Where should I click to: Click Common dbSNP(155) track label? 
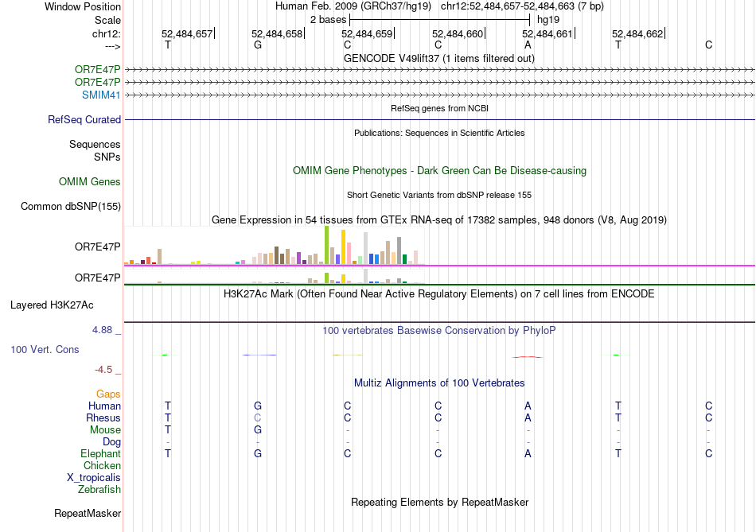click(71, 206)
